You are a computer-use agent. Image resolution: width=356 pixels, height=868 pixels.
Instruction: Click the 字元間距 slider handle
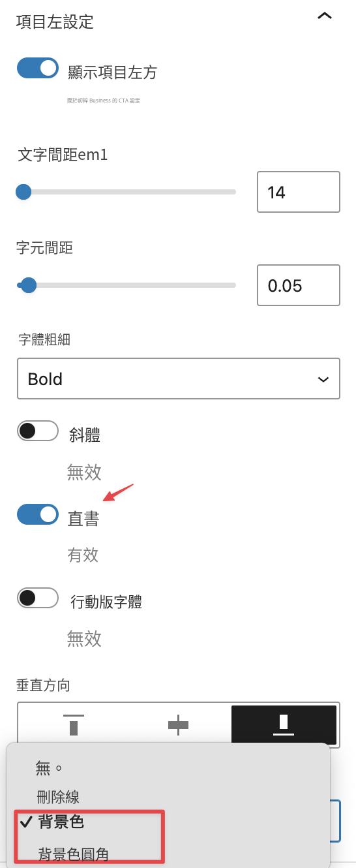click(28, 285)
